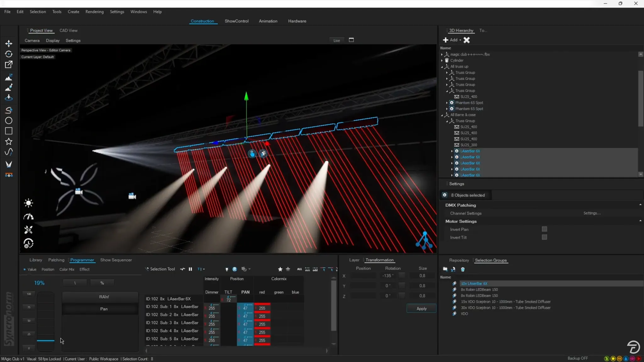Viewport: 644px width, 362px height.
Task: Pick the star shape tool
Action: (x=8, y=141)
